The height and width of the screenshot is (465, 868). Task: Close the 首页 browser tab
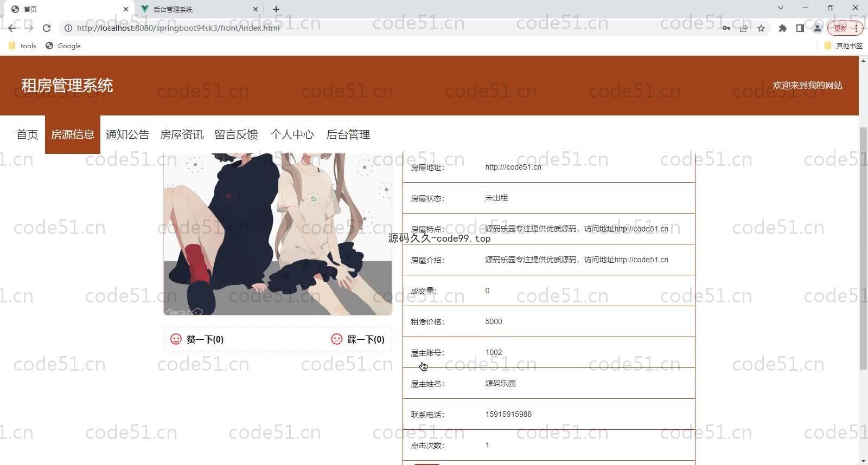coord(125,9)
